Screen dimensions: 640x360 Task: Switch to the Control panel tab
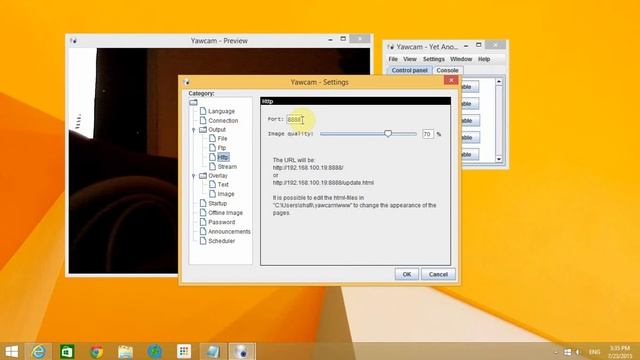(409, 70)
